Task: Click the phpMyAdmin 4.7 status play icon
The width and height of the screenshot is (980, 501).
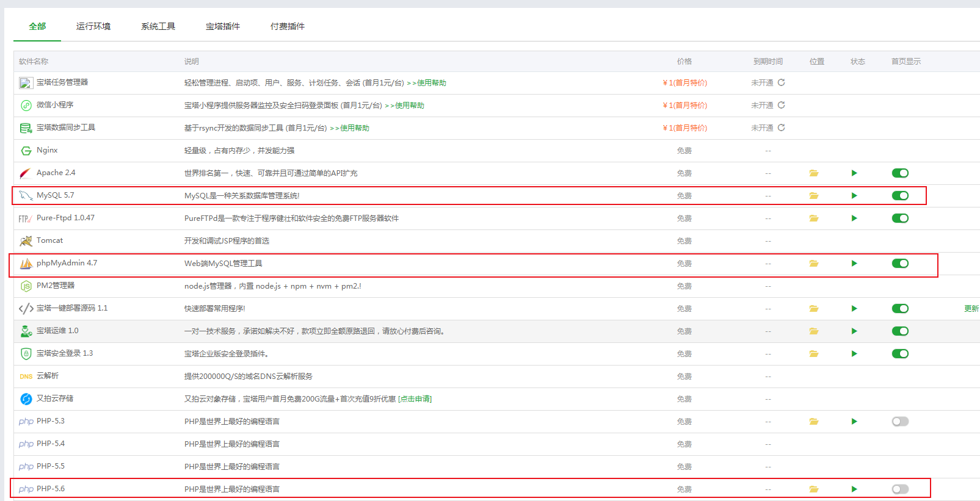Action: [x=854, y=264]
